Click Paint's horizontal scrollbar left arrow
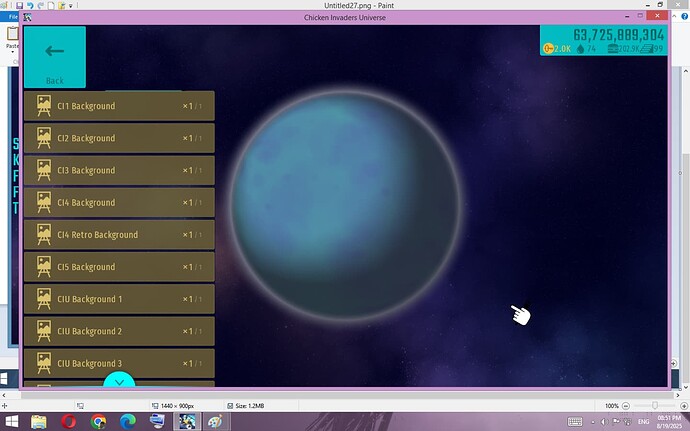 point(4,395)
